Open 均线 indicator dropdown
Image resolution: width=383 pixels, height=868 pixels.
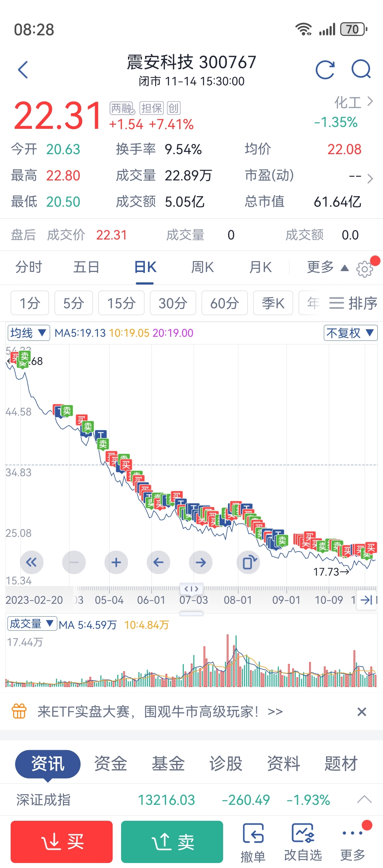(x=29, y=333)
